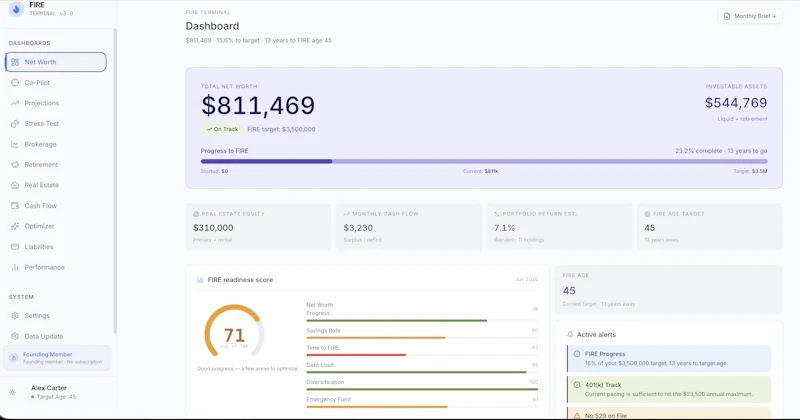Go to the Co-Pilot page
Viewport: 800px width, 420px height.
[x=56, y=83]
